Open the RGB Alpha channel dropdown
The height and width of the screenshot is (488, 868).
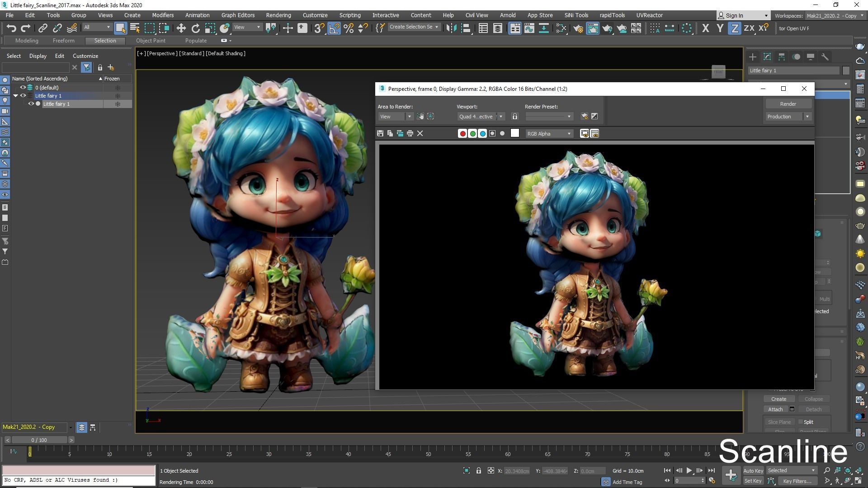point(549,134)
